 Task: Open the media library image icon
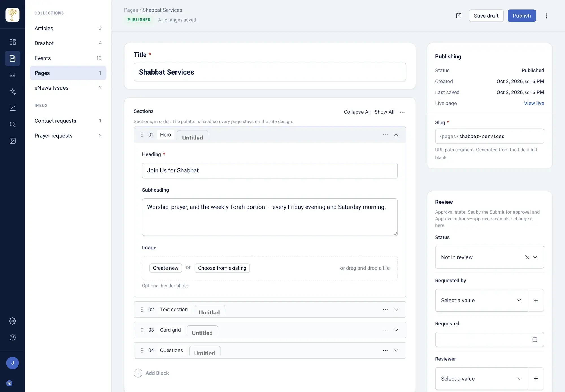(x=12, y=141)
